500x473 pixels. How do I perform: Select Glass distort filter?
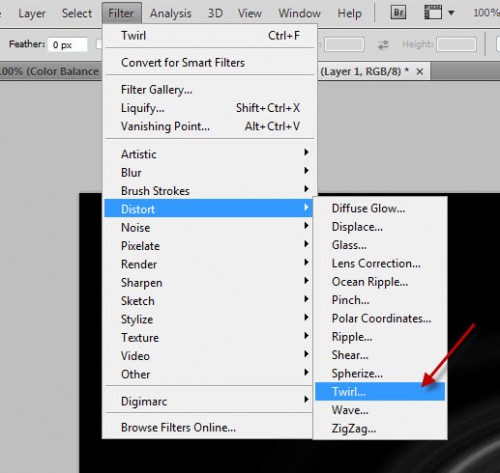pyautogui.click(x=380, y=245)
